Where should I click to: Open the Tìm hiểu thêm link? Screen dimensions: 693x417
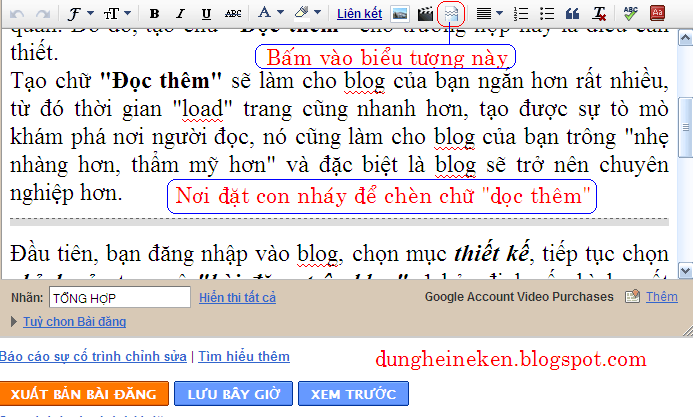click(x=244, y=356)
